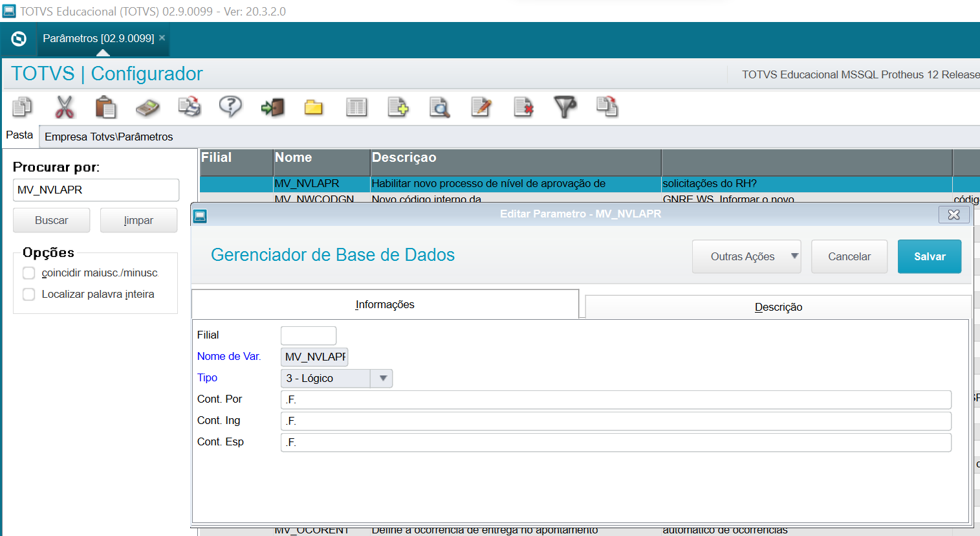Close the Parâmetros [02.9.0099] tab
This screenshot has height=536, width=980.
(x=162, y=38)
